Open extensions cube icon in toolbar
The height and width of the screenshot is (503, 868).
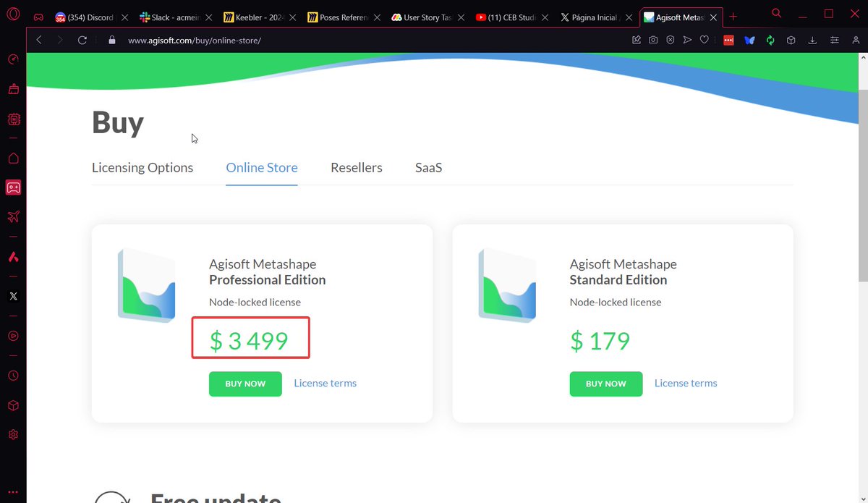point(791,40)
